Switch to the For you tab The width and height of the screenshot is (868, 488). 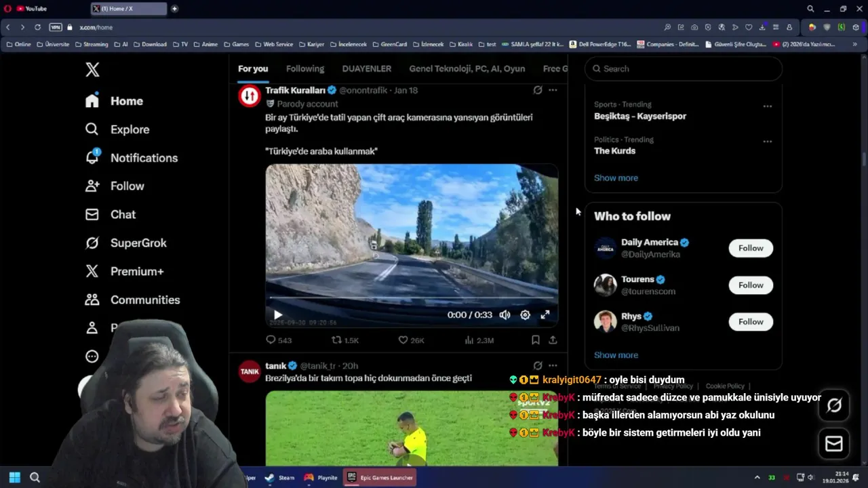pyautogui.click(x=253, y=68)
